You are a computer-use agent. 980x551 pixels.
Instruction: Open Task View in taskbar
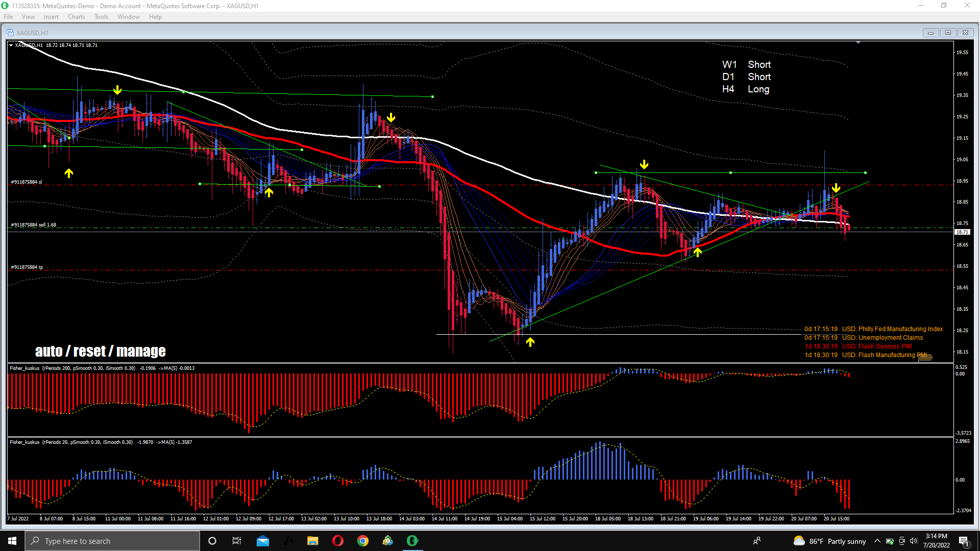(237, 541)
